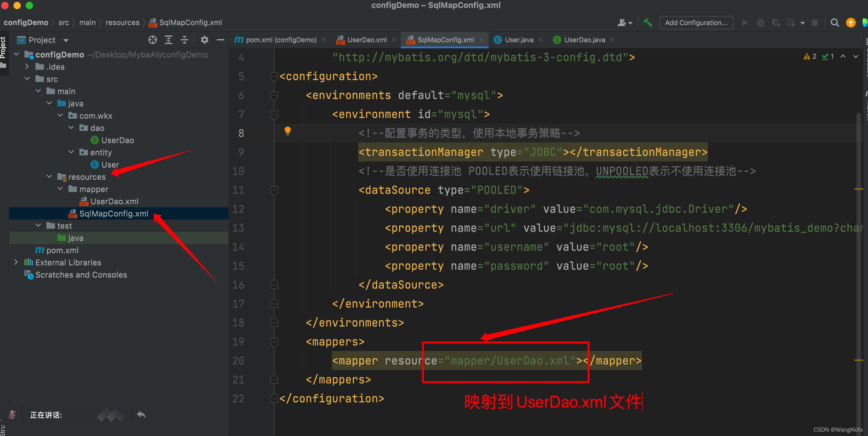Toggle fold marker on dataSource line

(x=274, y=190)
